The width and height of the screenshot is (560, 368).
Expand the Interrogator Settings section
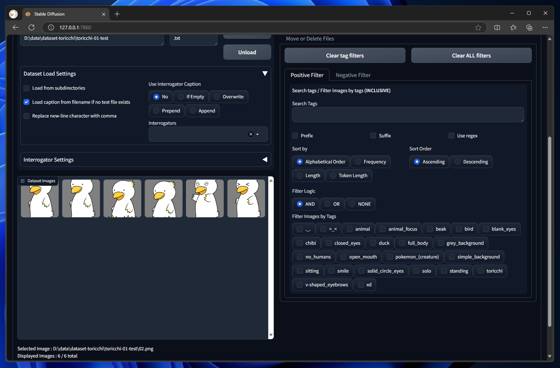(x=265, y=159)
